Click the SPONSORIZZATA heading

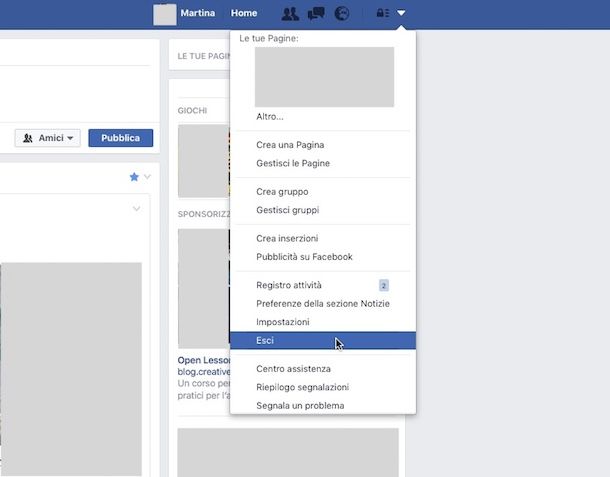[x=204, y=214]
